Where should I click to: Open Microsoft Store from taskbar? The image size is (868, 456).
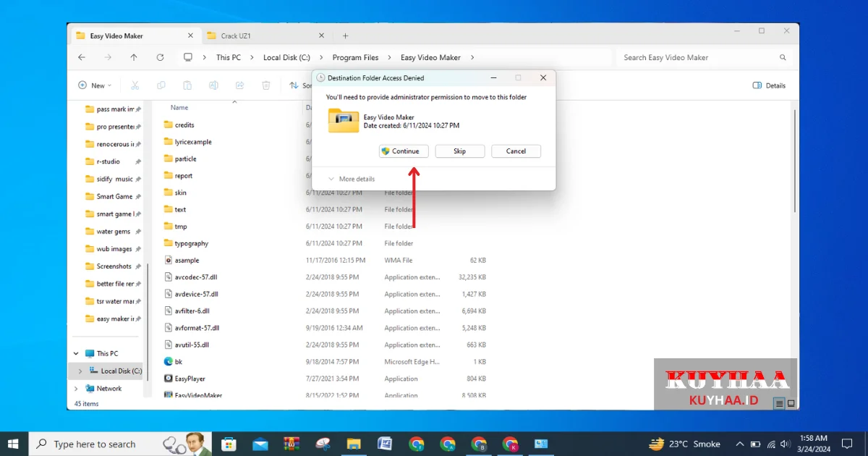[229, 444]
